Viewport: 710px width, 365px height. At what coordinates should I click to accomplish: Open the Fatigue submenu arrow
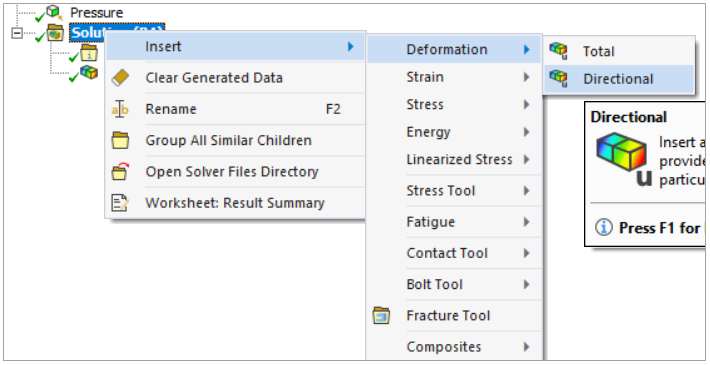[526, 222]
